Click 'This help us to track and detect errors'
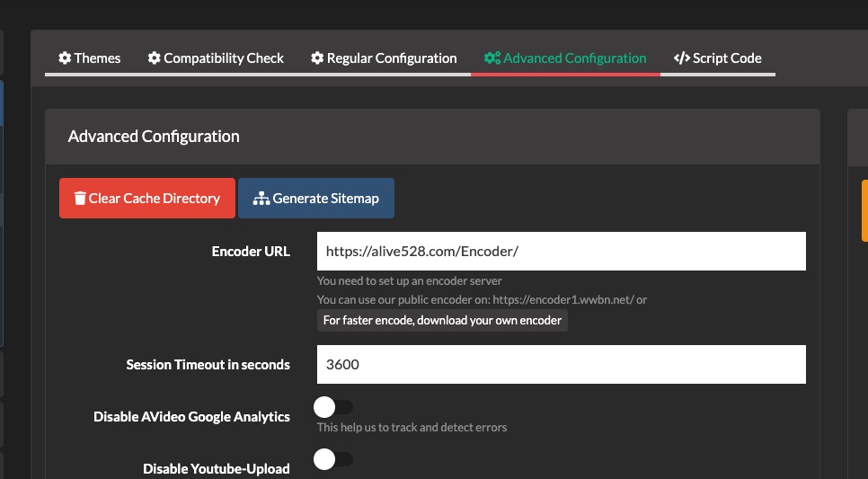This screenshot has width=868, height=479. [412, 428]
